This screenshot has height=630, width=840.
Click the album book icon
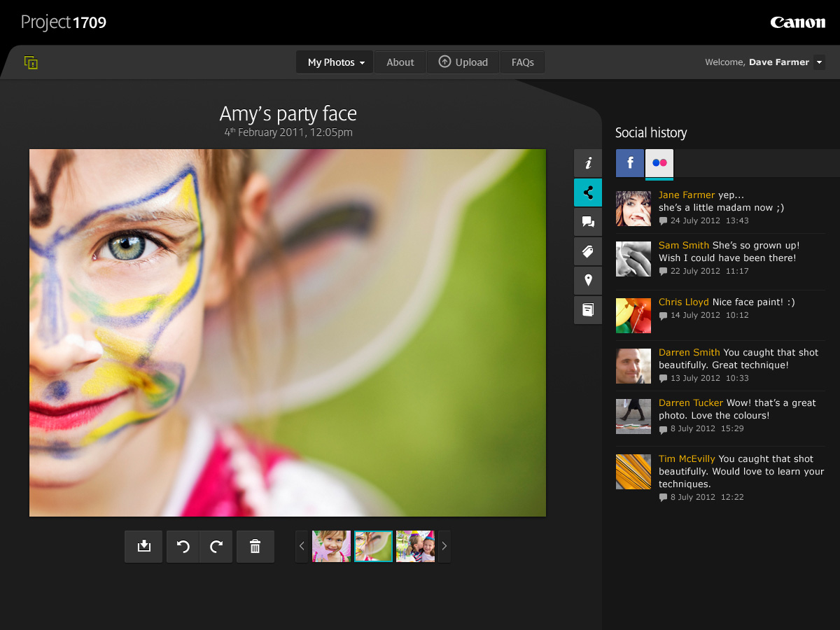pos(588,309)
